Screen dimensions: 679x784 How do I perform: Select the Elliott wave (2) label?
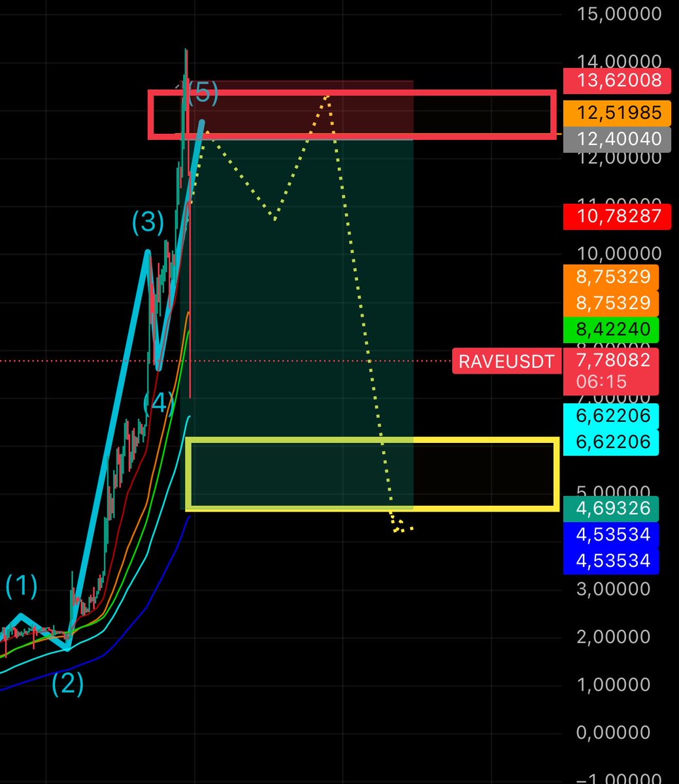pyautogui.click(x=68, y=683)
